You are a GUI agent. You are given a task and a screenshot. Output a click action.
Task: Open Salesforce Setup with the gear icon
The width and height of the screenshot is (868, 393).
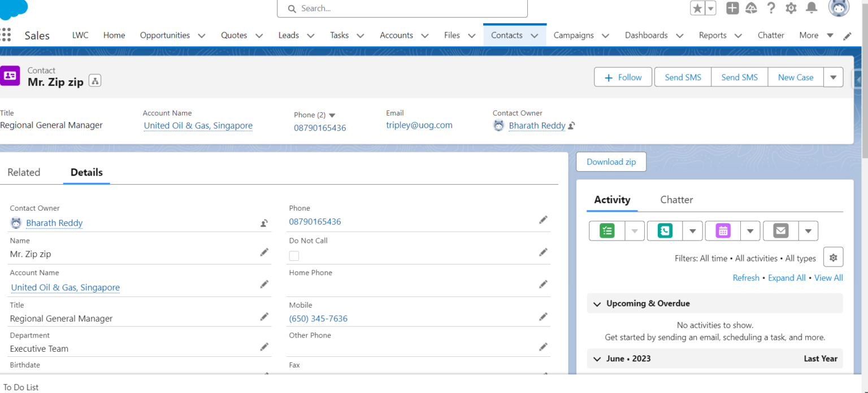coord(791,8)
